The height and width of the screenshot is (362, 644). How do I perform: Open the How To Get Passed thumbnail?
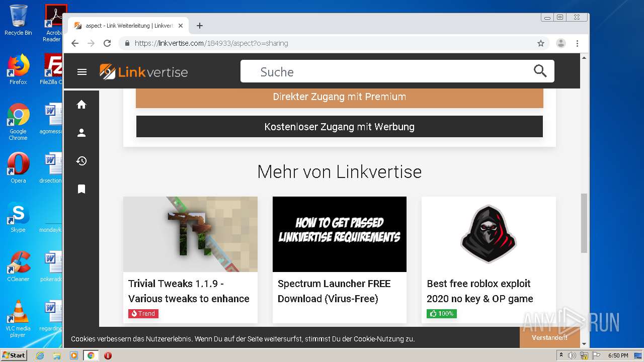(340, 234)
